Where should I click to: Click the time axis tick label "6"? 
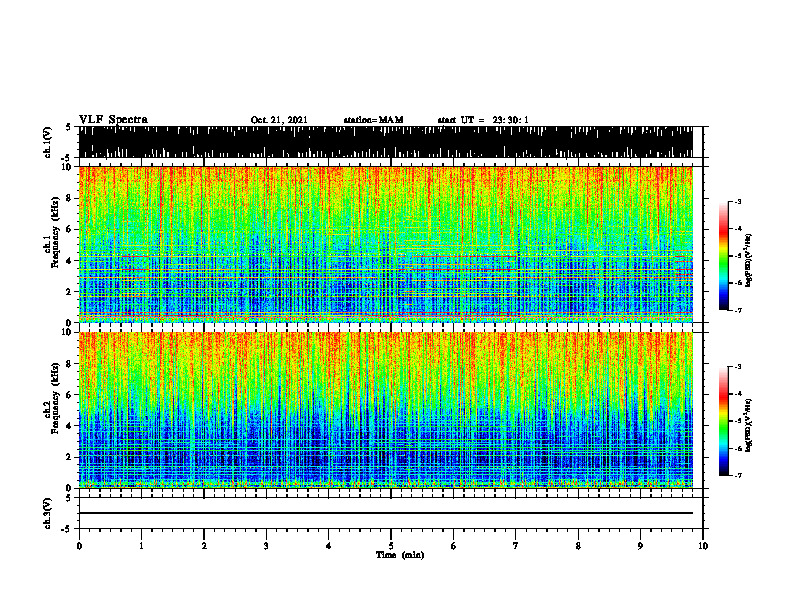[454, 546]
